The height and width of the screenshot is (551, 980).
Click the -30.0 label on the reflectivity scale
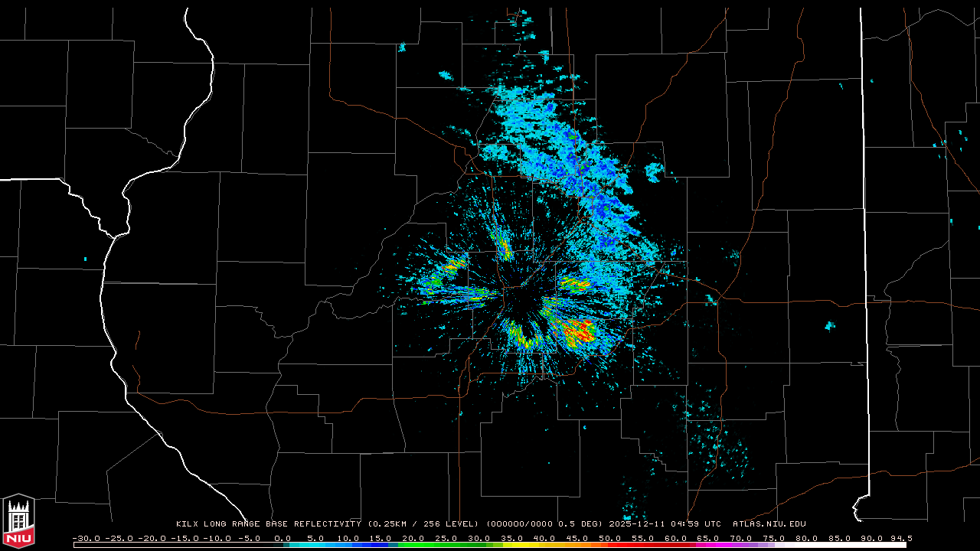[85, 538]
